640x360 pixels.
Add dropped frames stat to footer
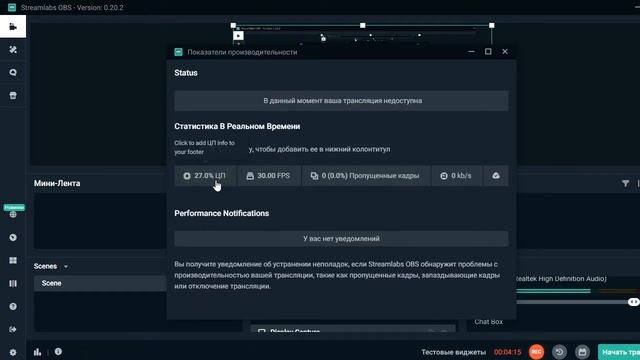(x=366, y=176)
